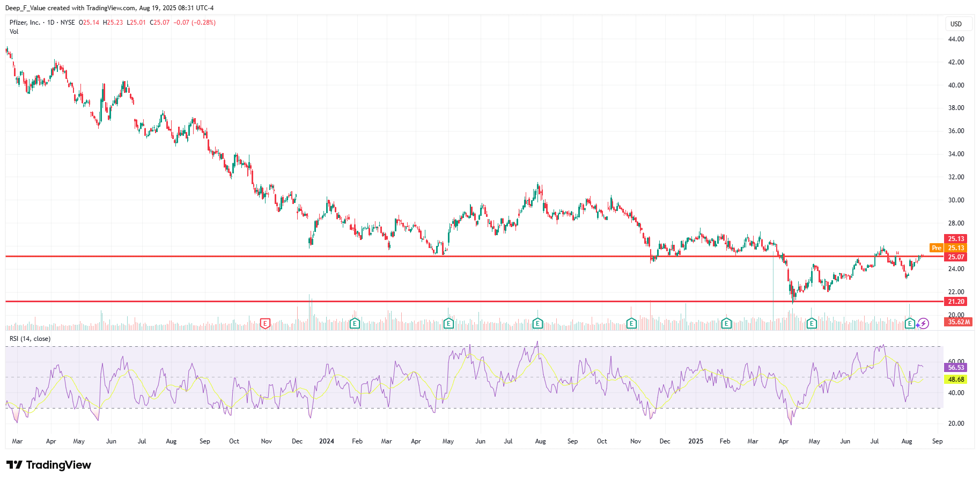The height and width of the screenshot is (481, 980).
Task: Click the TradingView logo at the bottom
Action: pyautogui.click(x=49, y=465)
